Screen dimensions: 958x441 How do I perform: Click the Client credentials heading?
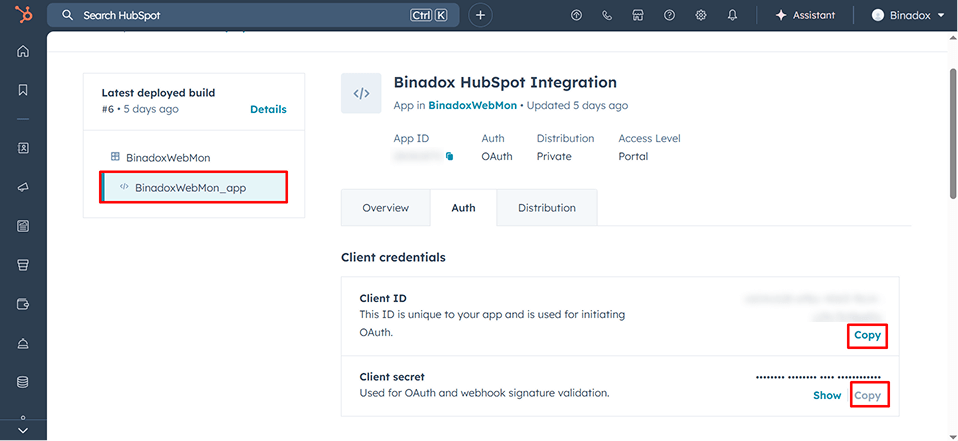(393, 257)
